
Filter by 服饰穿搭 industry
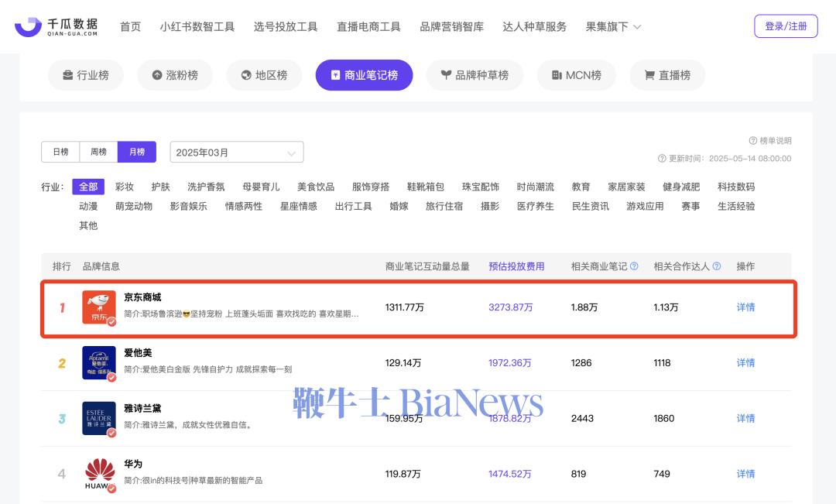click(x=371, y=187)
